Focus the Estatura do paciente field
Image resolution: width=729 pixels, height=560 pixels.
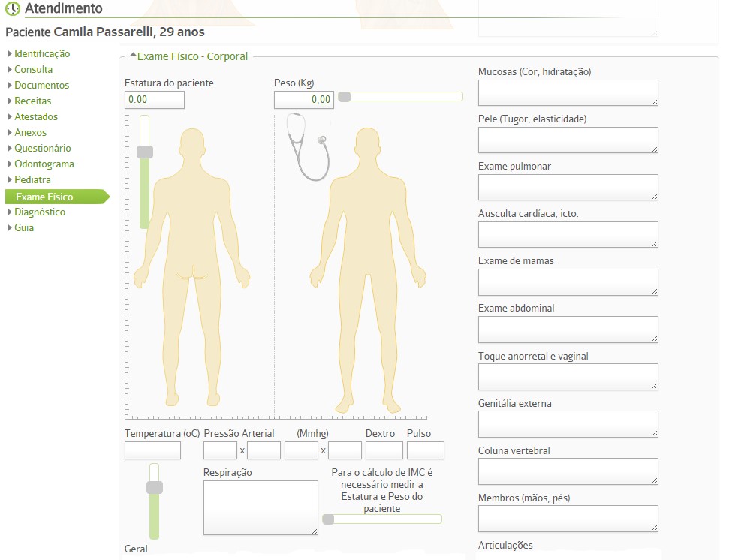(155, 99)
